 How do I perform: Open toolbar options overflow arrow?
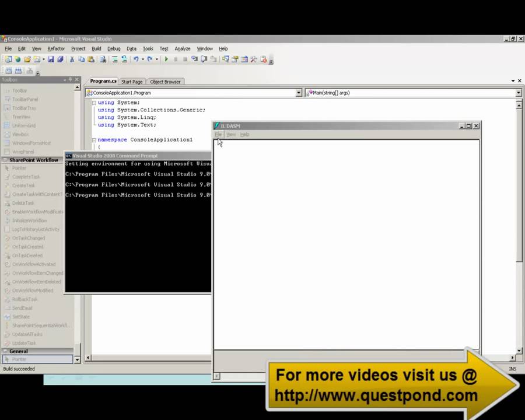tap(271, 61)
